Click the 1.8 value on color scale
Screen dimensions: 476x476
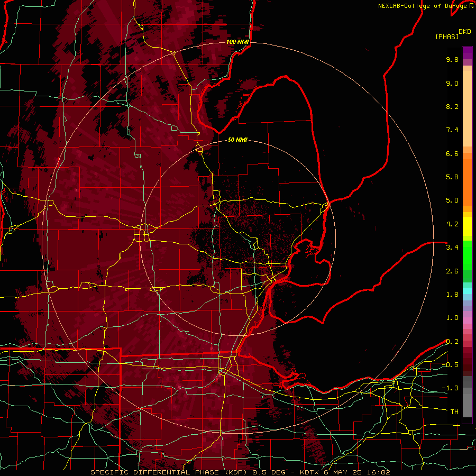click(452, 295)
